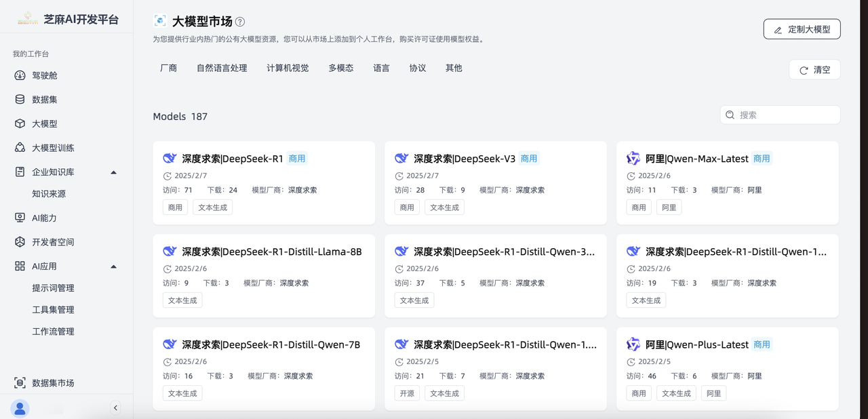This screenshot has height=419, width=868.
Task: Click the clock icon on Qwen-Max-Latest card
Action: (x=631, y=176)
